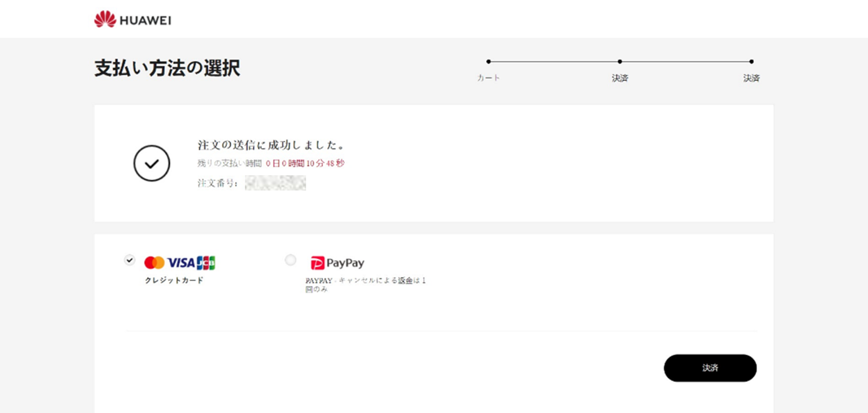Select the credit card radio button

click(x=130, y=260)
